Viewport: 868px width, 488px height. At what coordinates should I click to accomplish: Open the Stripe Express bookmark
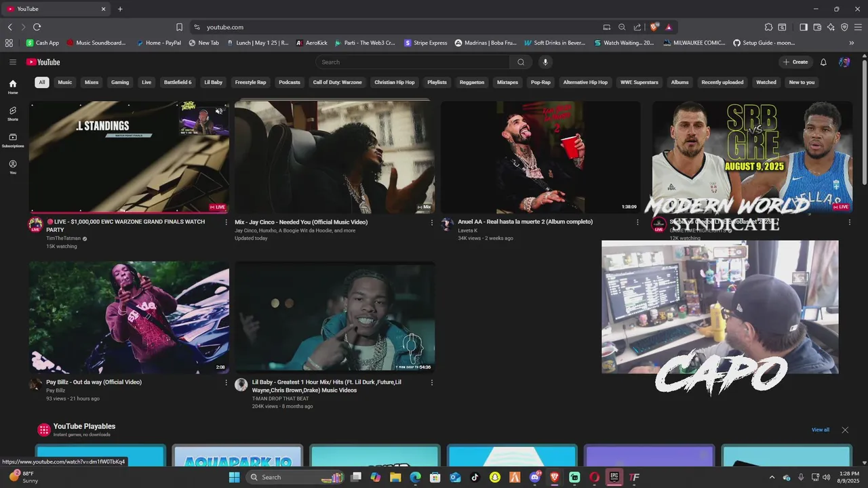click(x=426, y=43)
